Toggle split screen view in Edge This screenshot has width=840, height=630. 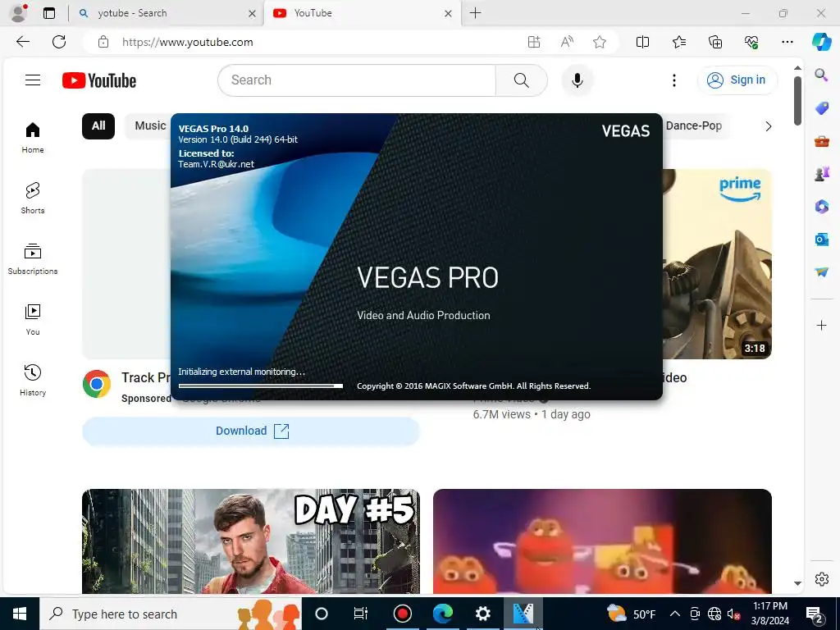click(x=642, y=42)
